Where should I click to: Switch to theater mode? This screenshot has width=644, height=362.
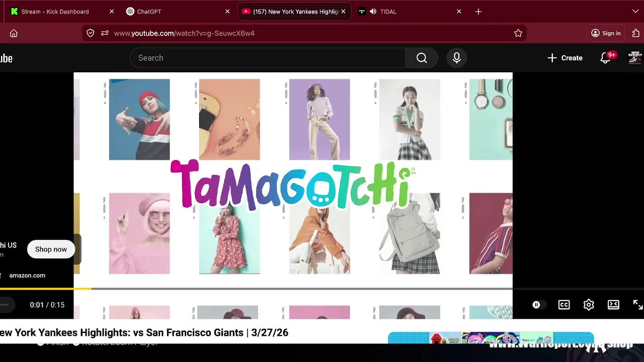click(613, 305)
